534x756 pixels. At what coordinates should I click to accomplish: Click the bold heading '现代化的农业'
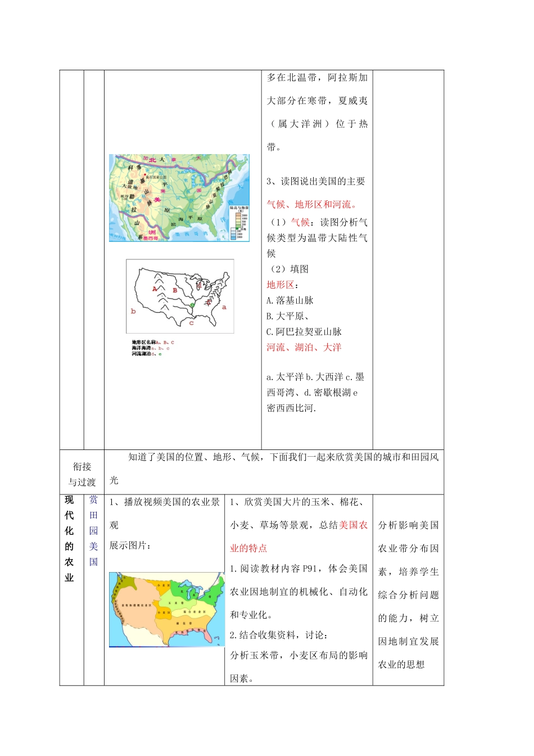click(69, 539)
